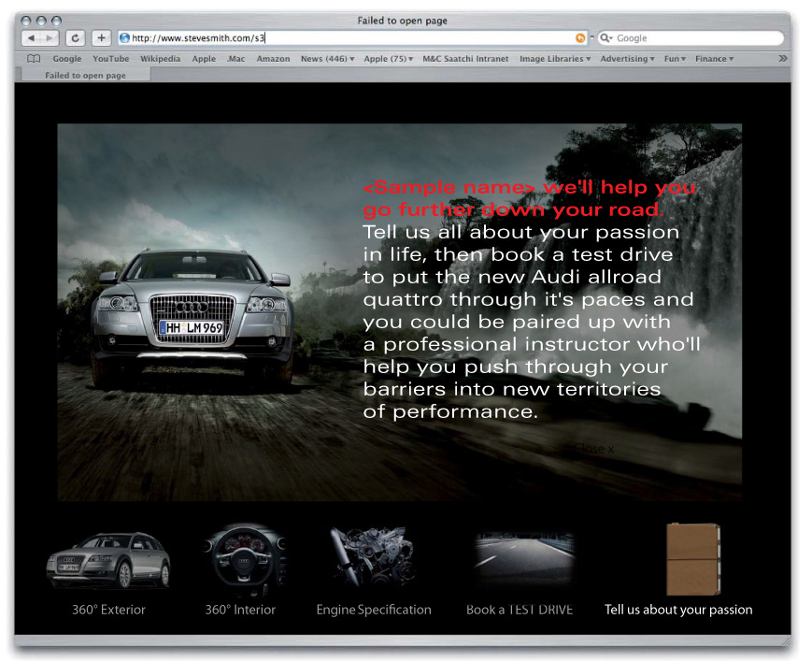
Task: Open the M&C Saatchi Intranet bookmark
Action: (x=465, y=59)
